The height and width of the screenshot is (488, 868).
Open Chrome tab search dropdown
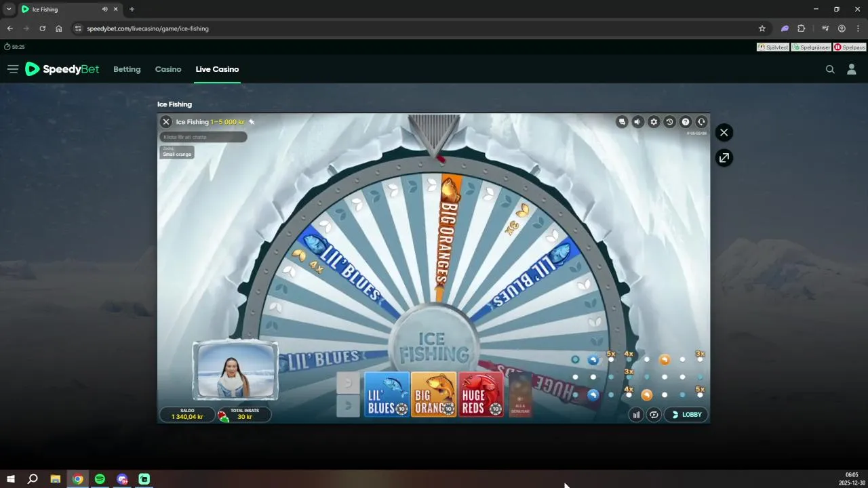coord(8,9)
